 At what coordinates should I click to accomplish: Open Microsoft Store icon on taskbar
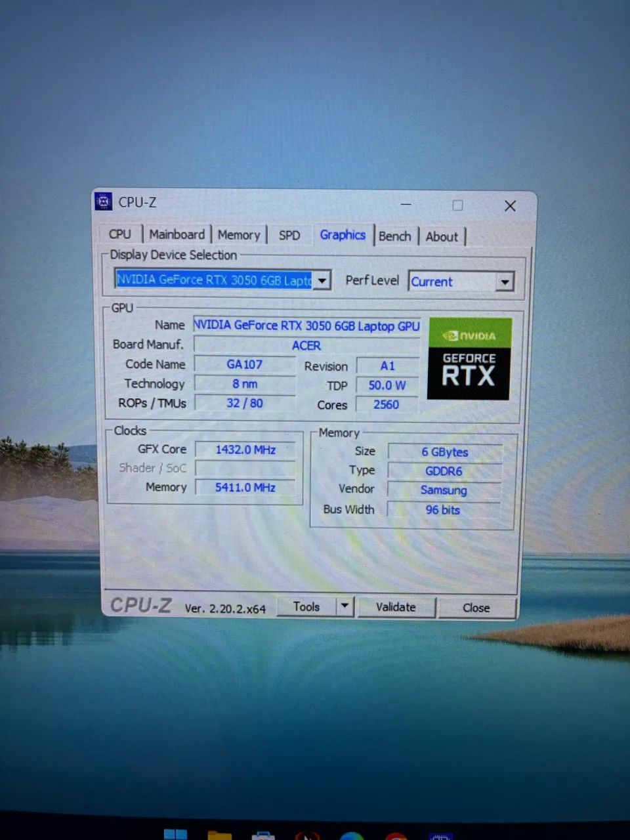[x=263, y=835]
